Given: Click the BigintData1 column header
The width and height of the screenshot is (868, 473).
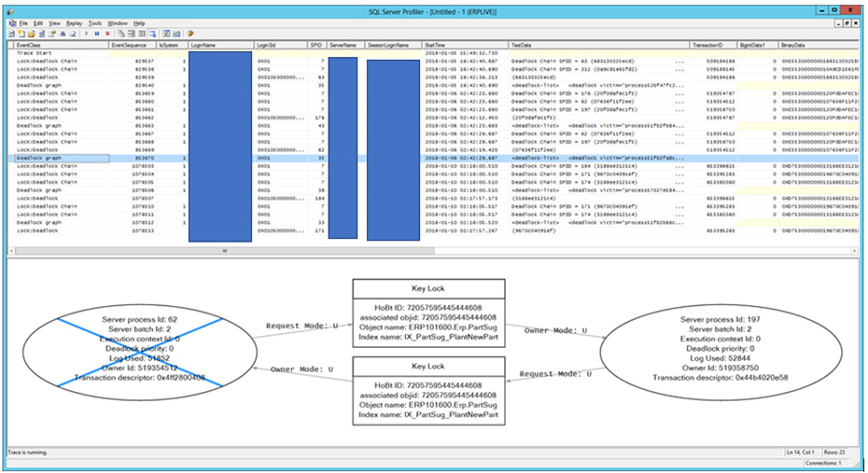Looking at the screenshot, I should coord(759,45).
